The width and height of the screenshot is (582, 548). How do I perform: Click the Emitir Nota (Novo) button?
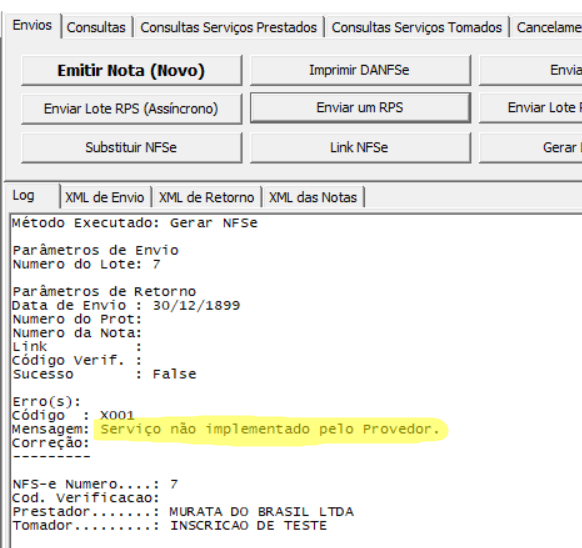(x=131, y=71)
